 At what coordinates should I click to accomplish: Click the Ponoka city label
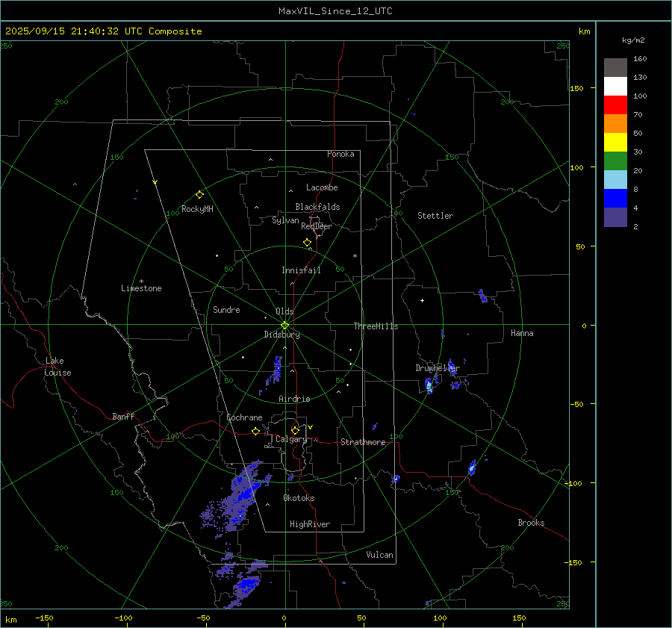point(340,154)
